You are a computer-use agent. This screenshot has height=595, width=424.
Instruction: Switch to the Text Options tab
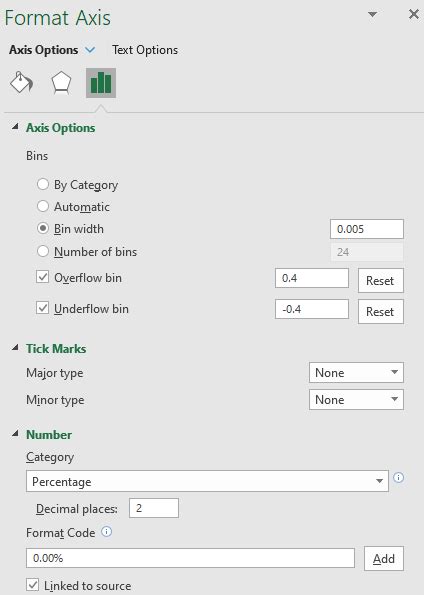[x=145, y=50]
